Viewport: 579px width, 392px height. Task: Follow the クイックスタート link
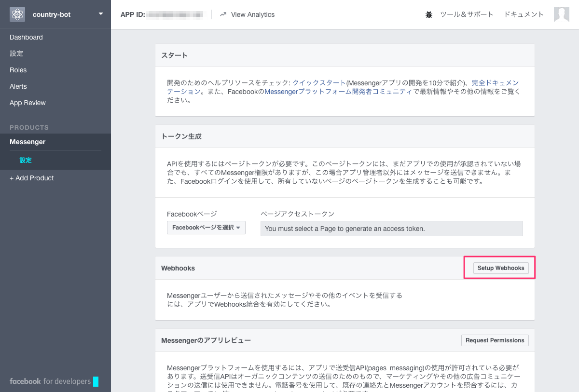coord(319,82)
